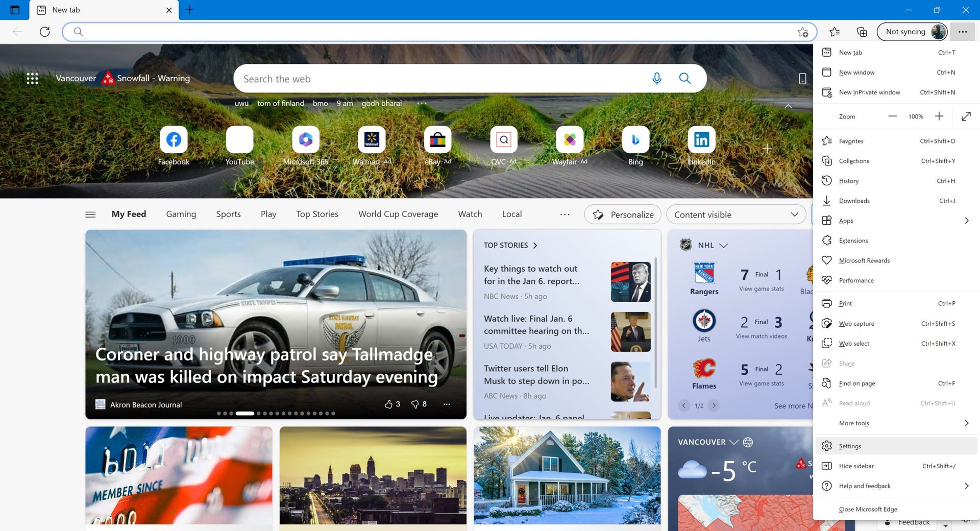Open the Vancouver weather globe icon
The image size is (980, 531).
pyautogui.click(x=748, y=442)
